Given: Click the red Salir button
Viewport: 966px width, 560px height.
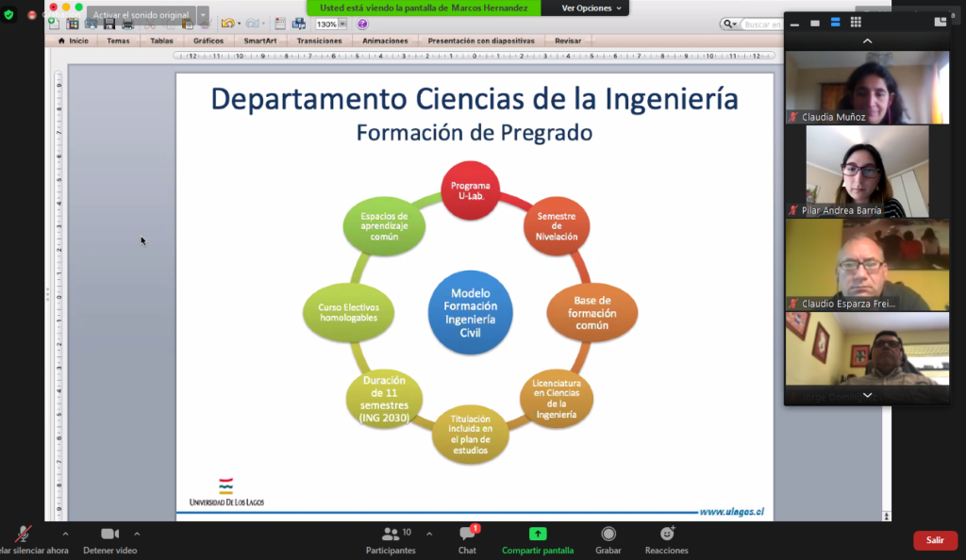Looking at the screenshot, I should point(934,540).
